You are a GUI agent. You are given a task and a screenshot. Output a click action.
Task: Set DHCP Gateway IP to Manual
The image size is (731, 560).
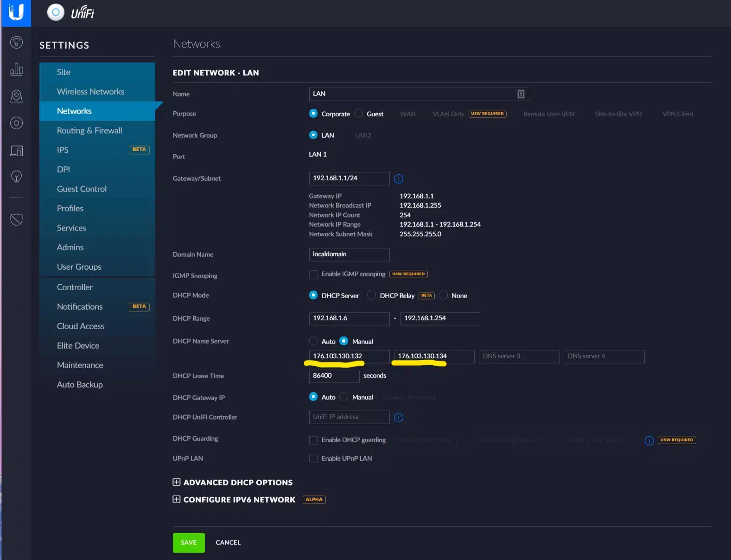343,397
